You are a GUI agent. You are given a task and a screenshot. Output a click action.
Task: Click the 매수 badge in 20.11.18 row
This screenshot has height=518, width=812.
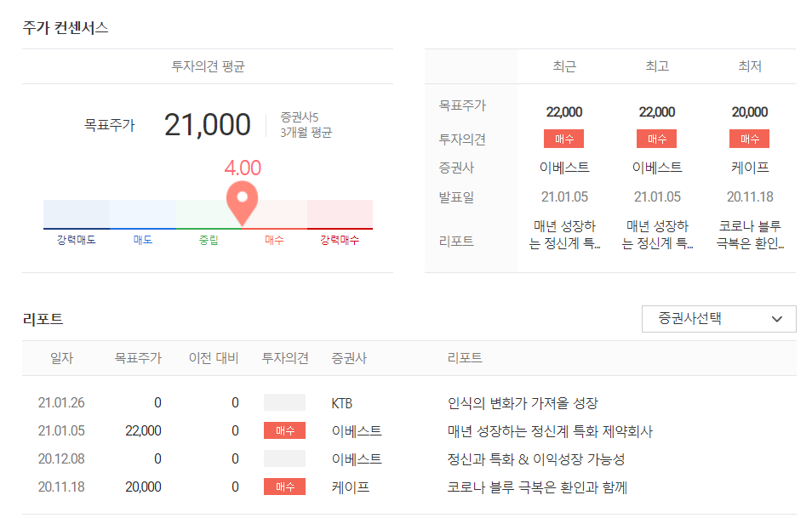[x=284, y=487]
